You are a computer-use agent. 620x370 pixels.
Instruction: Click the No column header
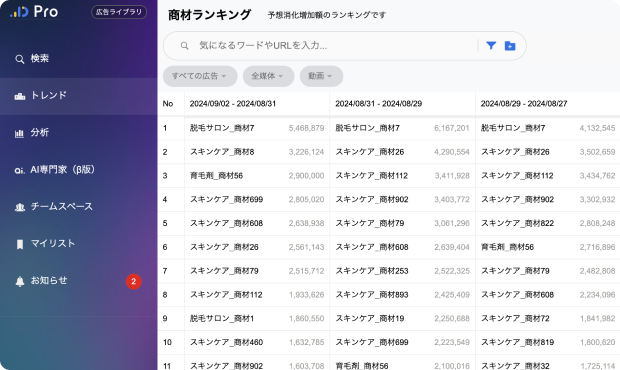[x=168, y=104]
